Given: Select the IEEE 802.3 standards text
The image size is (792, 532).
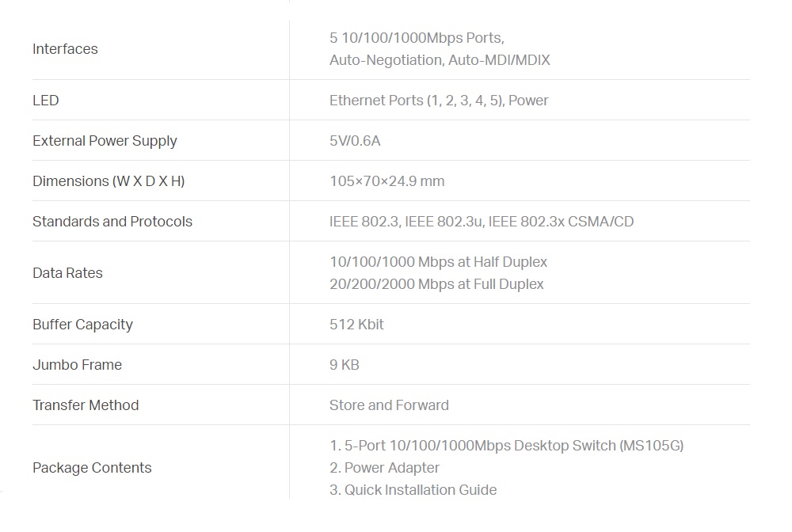Looking at the screenshot, I should tap(482, 222).
